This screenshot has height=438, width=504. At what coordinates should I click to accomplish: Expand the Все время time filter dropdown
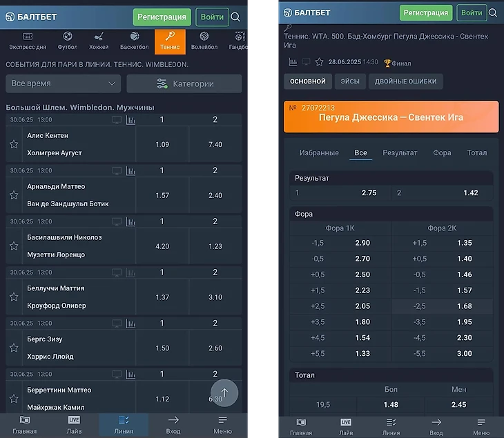pos(64,83)
